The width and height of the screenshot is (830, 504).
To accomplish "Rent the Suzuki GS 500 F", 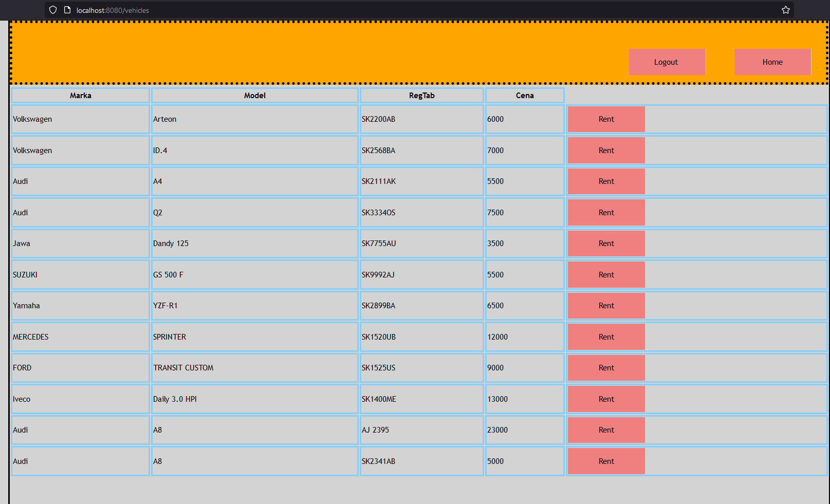I will click(606, 275).
